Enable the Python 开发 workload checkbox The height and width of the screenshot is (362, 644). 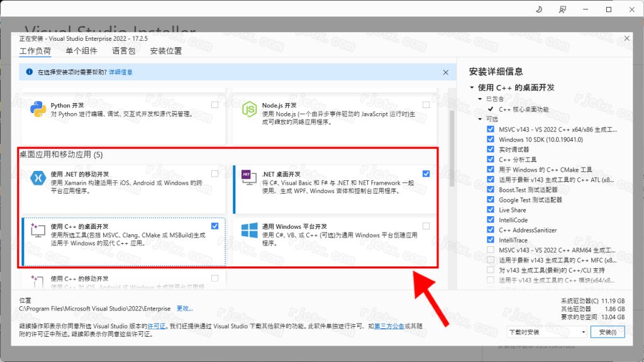[215, 105]
